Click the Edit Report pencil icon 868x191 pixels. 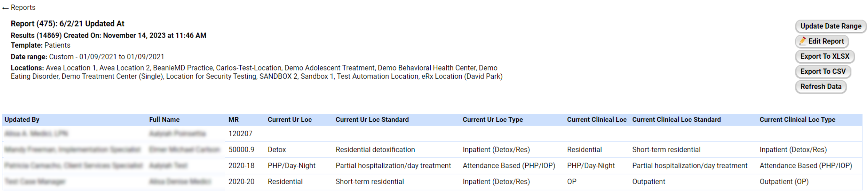coord(803,41)
